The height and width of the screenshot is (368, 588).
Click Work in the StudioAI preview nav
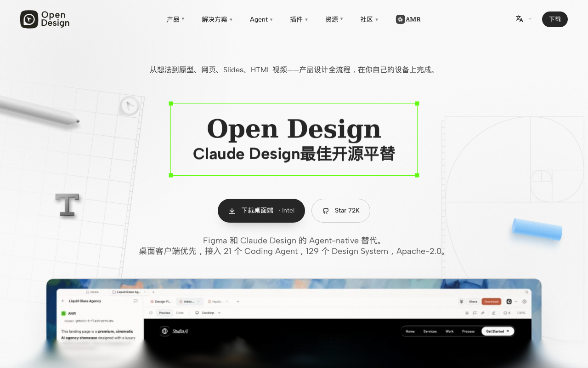pyautogui.click(x=449, y=331)
